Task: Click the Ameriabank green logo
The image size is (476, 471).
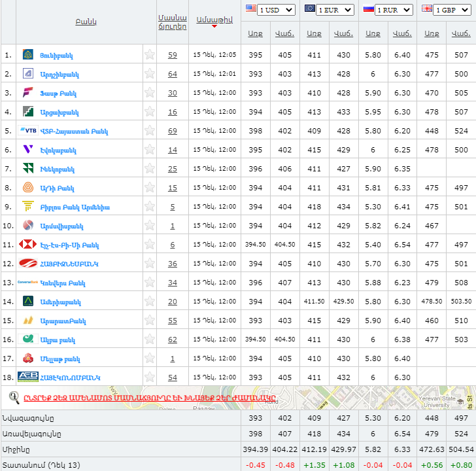Action: (28, 302)
